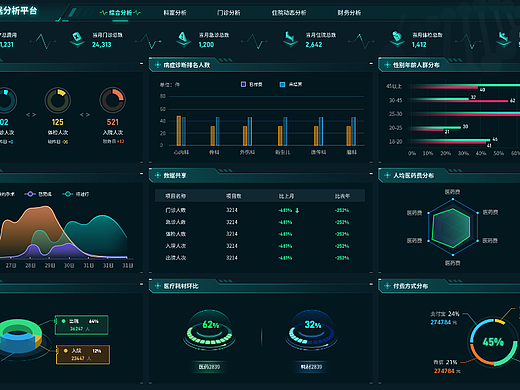The height and width of the screenshot is (390, 520).
Task: Click the 30-45 age group label
Action: 395,100
